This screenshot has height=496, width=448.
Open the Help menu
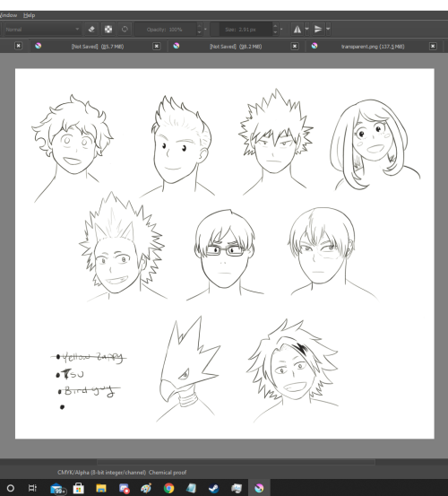29,15
